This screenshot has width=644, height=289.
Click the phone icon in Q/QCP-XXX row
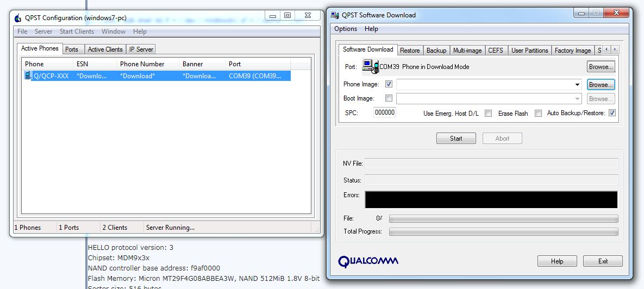28,76
